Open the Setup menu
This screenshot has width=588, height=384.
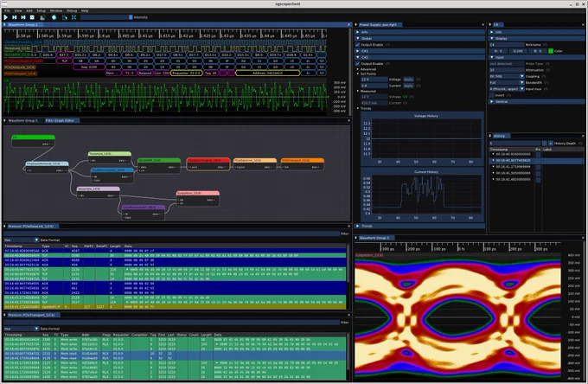coord(42,11)
